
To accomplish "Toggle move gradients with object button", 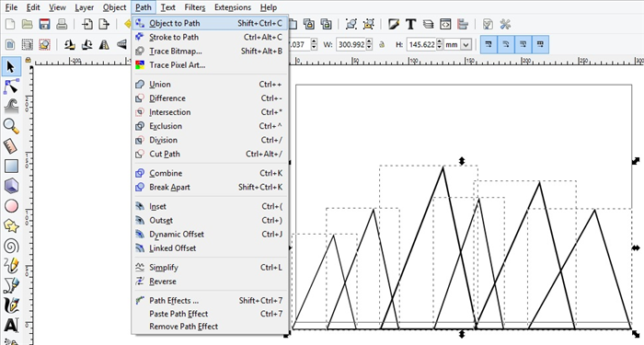I will coord(523,44).
